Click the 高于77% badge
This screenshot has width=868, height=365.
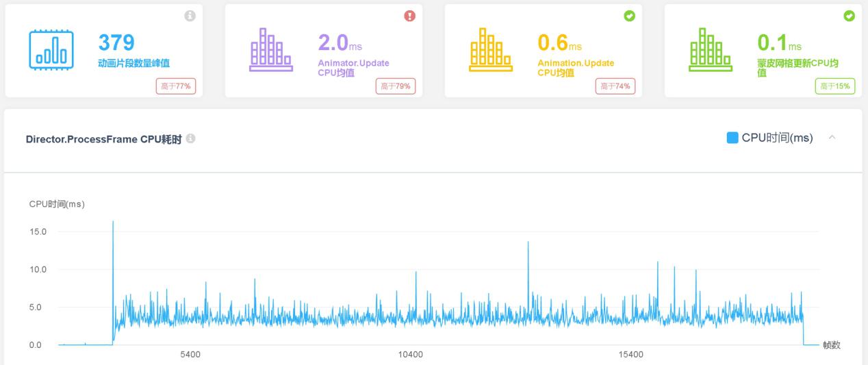[176, 86]
